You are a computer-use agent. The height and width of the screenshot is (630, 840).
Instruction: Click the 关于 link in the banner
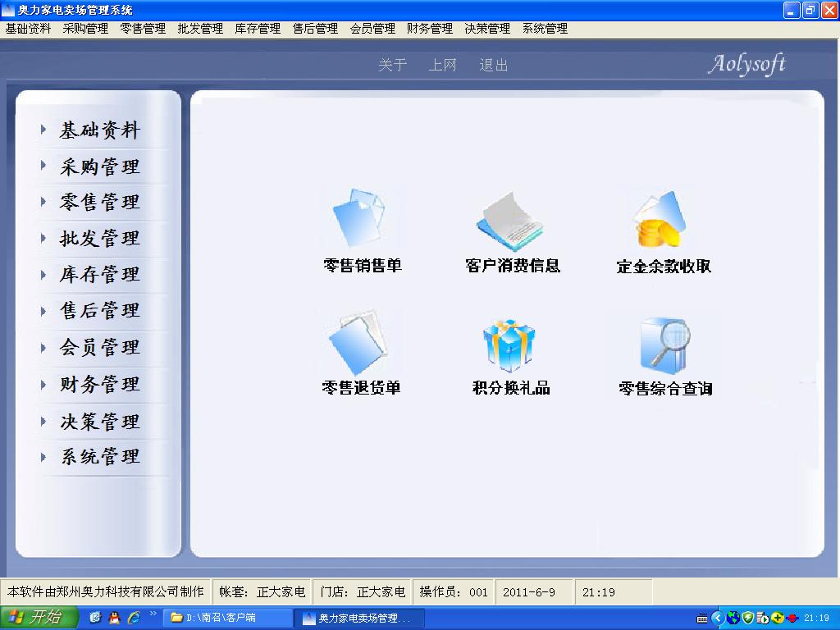[391, 66]
